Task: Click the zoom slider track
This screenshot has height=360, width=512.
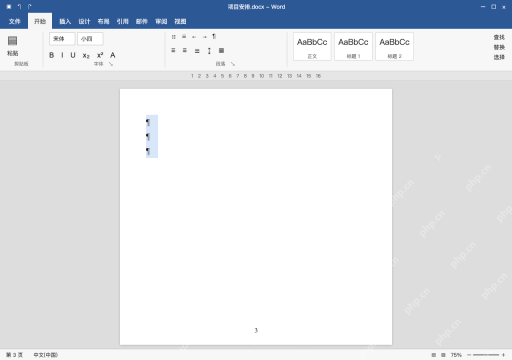Action: point(486,355)
